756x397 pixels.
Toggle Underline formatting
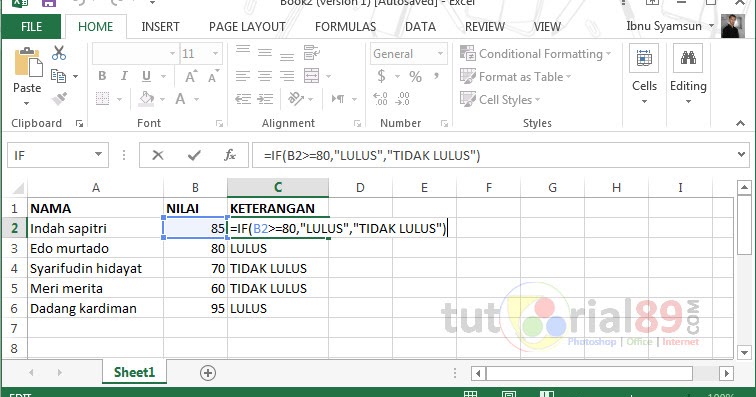click(146, 76)
